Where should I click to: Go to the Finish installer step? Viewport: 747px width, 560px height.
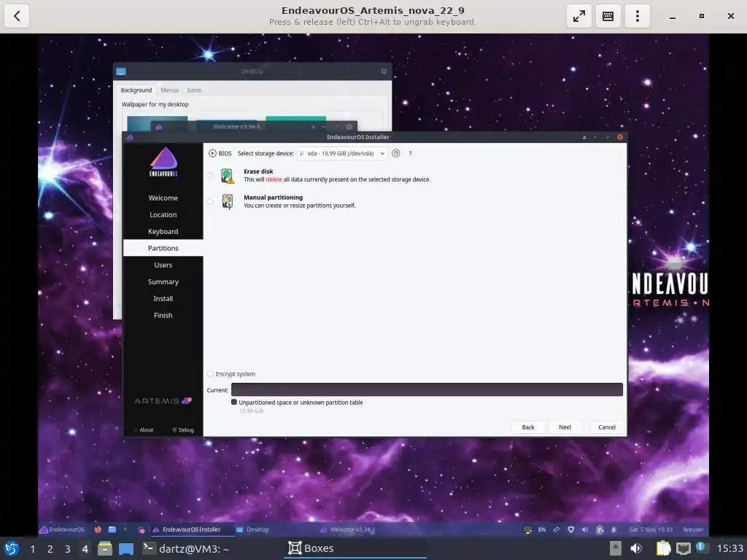tap(163, 315)
